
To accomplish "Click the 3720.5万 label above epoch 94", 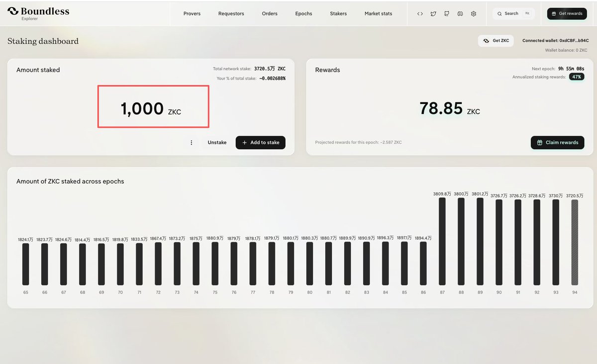I will (575, 196).
